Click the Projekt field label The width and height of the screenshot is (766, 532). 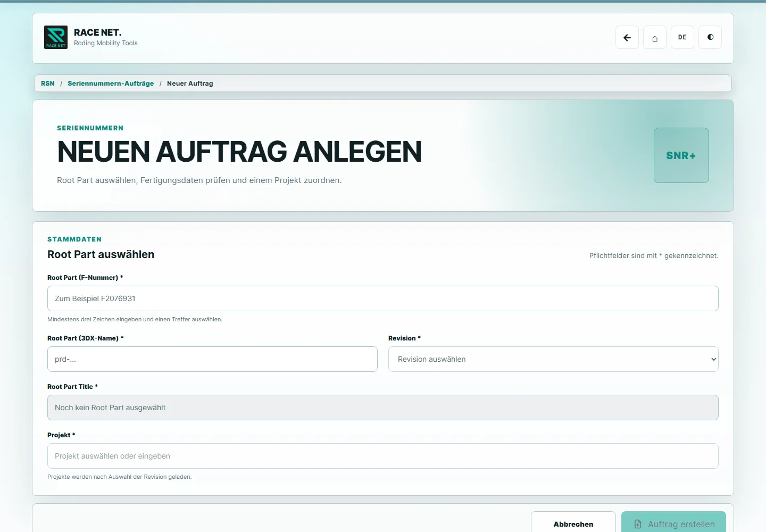tap(61, 435)
